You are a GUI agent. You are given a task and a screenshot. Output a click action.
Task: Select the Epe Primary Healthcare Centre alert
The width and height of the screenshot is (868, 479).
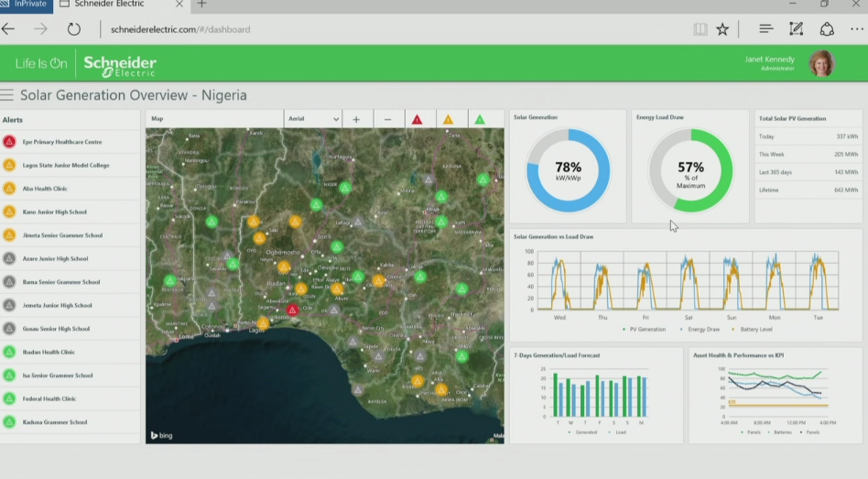pos(61,142)
